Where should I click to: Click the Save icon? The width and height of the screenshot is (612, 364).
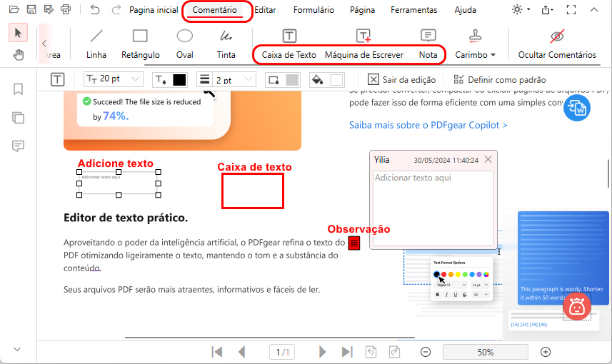(x=31, y=9)
